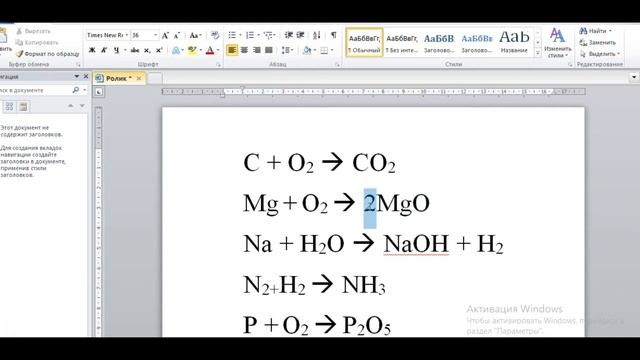Click the Increase Indent icon

(x=301, y=36)
